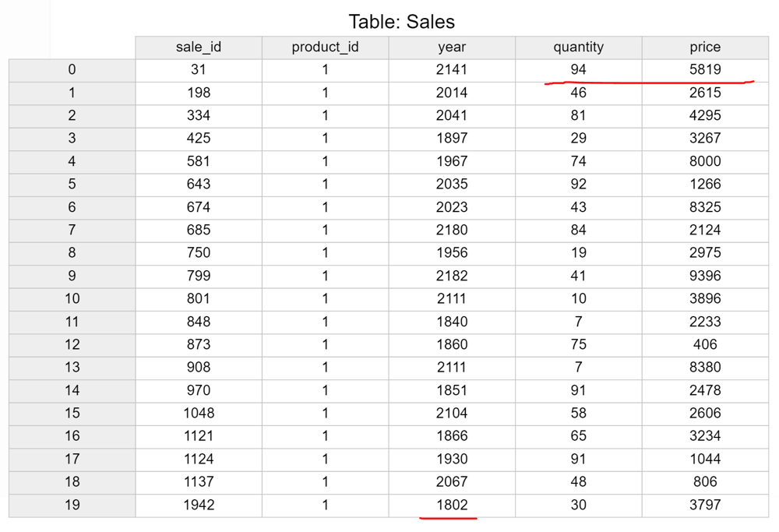Click the price column header

tap(705, 48)
